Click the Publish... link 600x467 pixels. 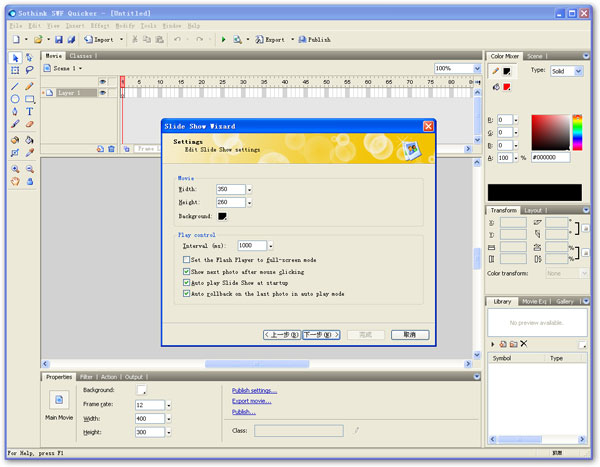(244, 412)
